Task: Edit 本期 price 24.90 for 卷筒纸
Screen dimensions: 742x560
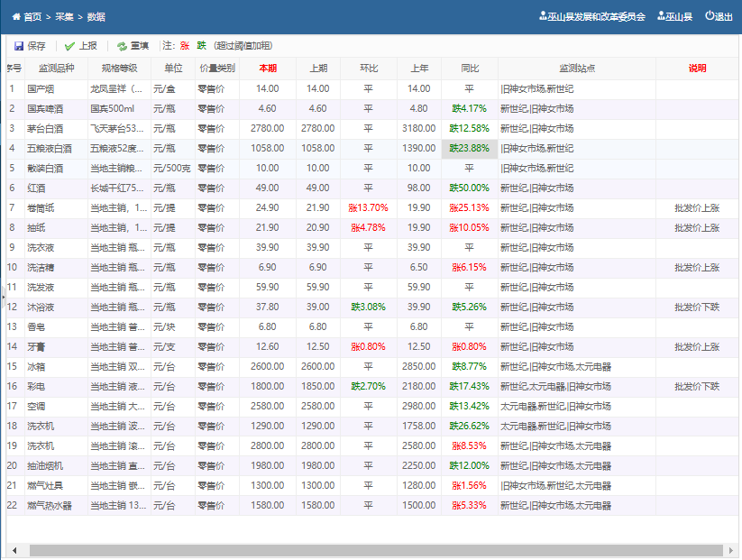Action: 268,207
